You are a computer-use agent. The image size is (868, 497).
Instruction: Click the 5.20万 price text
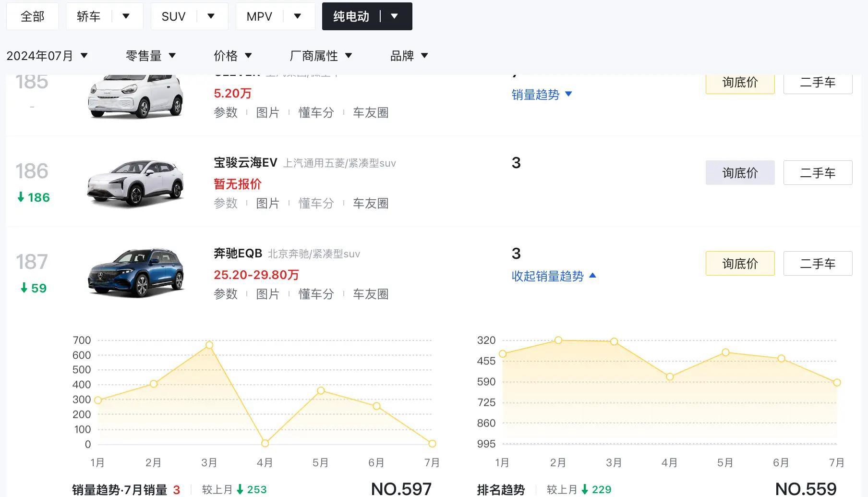[233, 93]
